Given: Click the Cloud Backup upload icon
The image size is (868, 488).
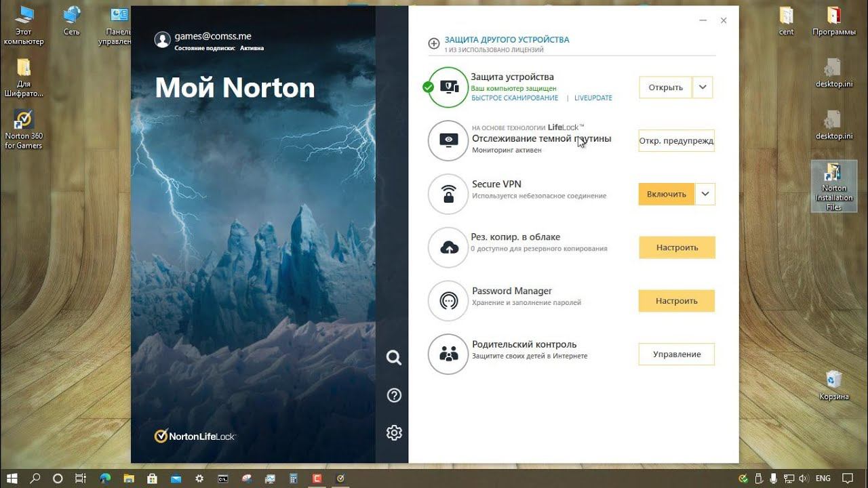Looking at the screenshot, I should pos(448,247).
